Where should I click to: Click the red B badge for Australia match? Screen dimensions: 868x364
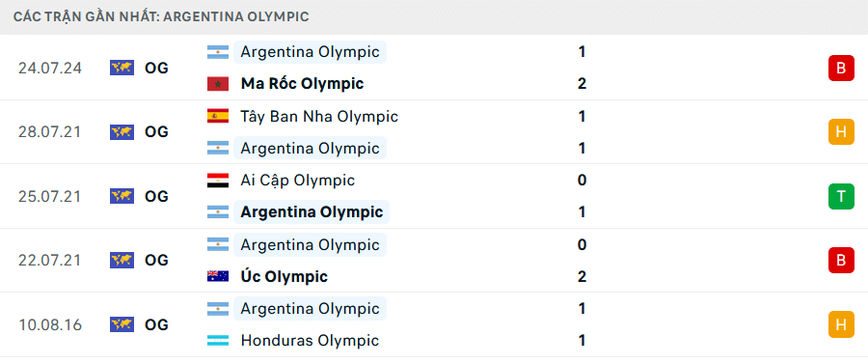841,261
